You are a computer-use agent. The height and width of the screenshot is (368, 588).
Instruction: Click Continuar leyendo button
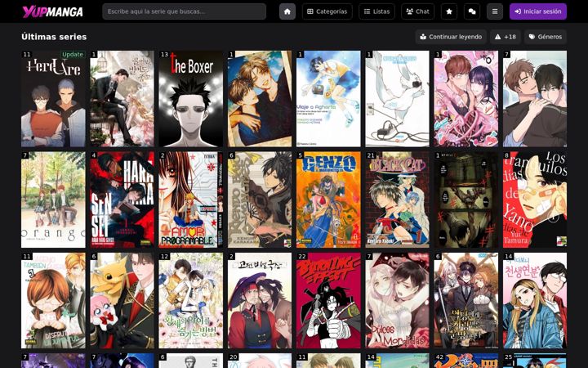coord(451,37)
